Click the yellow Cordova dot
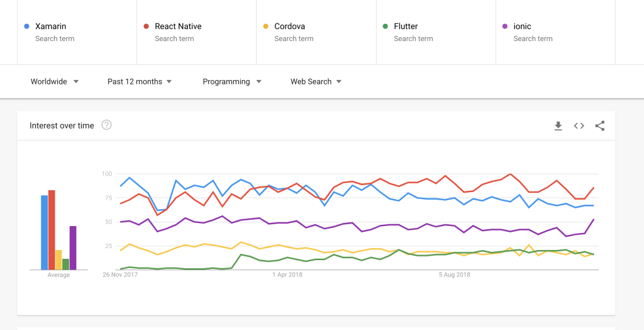Image resolution: width=644 pixels, height=330 pixels. point(265,26)
